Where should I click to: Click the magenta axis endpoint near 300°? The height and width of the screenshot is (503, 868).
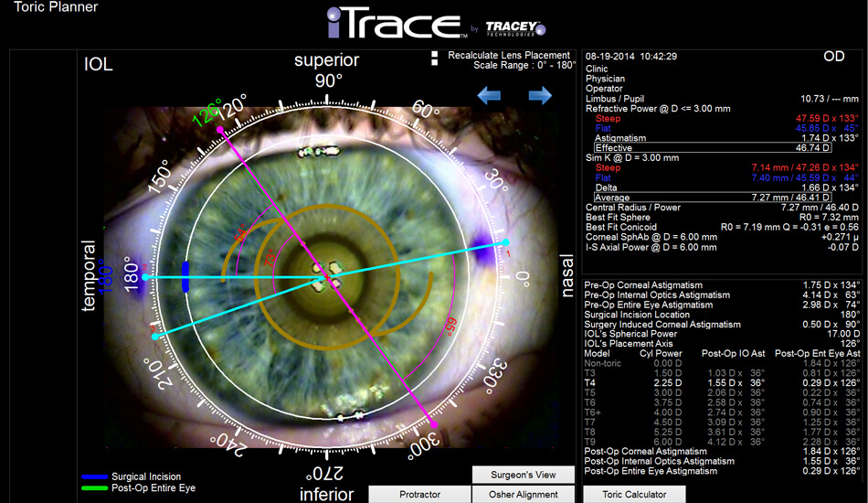tap(434, 425)
